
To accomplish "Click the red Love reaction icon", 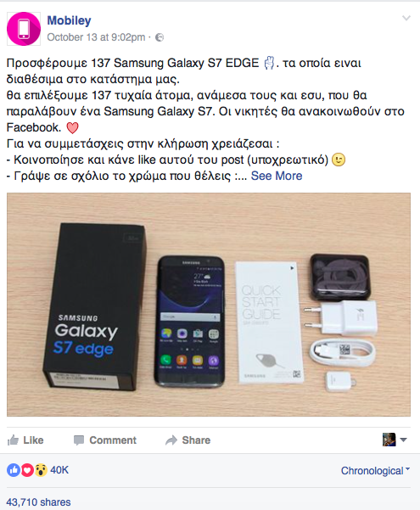I will [27, 470].
